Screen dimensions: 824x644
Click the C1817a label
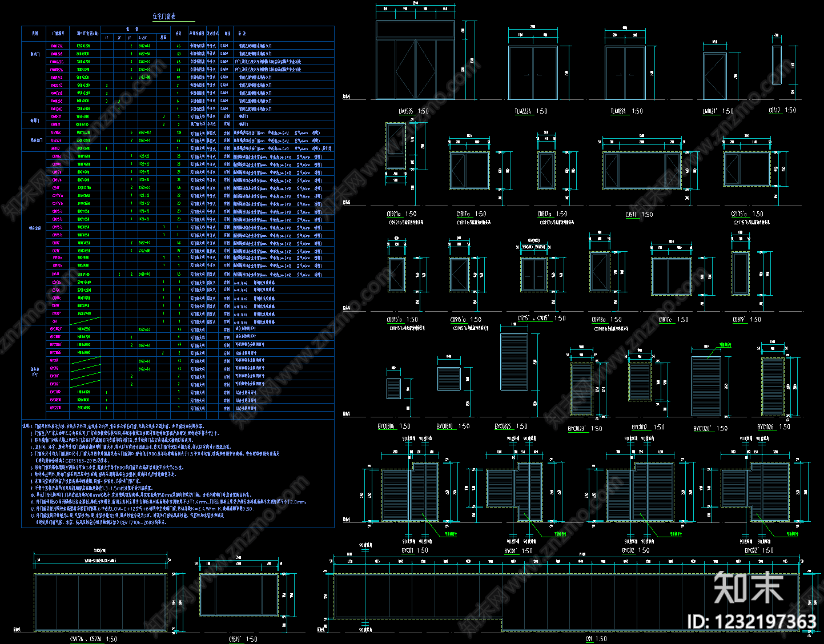click(463, 214)
